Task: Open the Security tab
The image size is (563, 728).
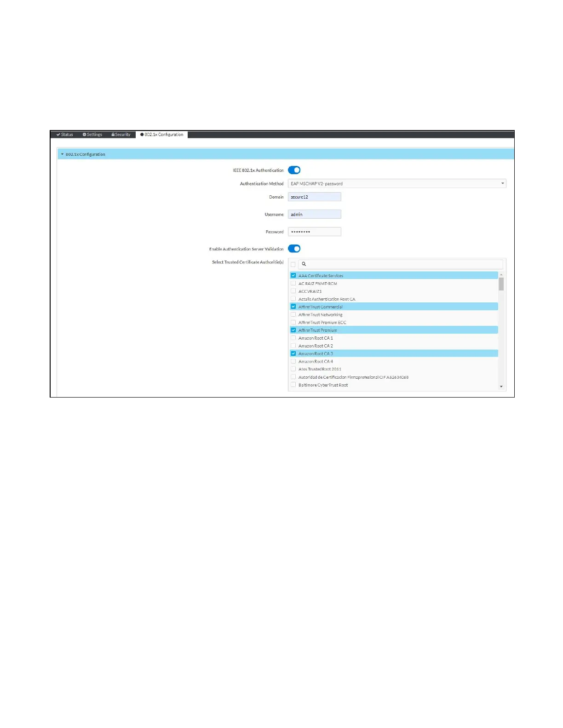Action: 121,135
